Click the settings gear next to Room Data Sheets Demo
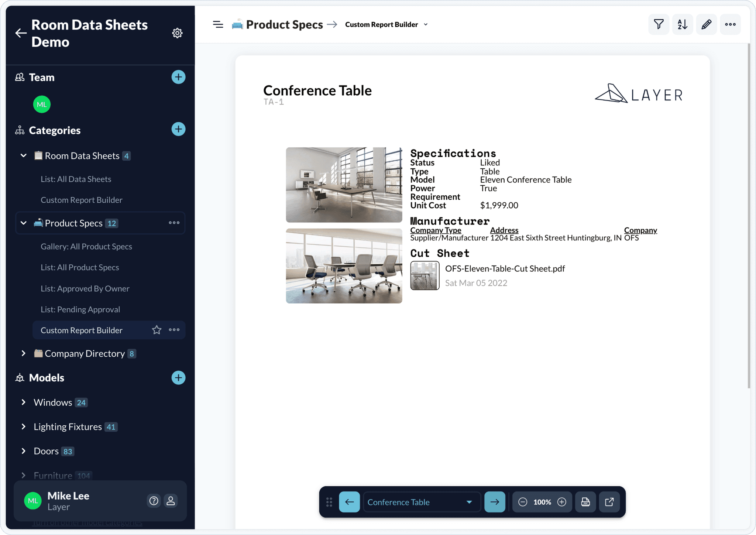The width and height of the screenshot is (756, 535). 178,33
